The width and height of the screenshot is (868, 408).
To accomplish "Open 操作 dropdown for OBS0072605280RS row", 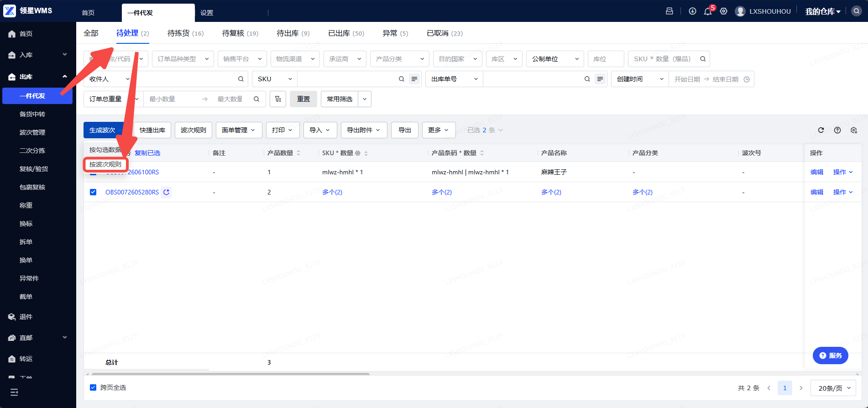I will click(x=843, y=192).
